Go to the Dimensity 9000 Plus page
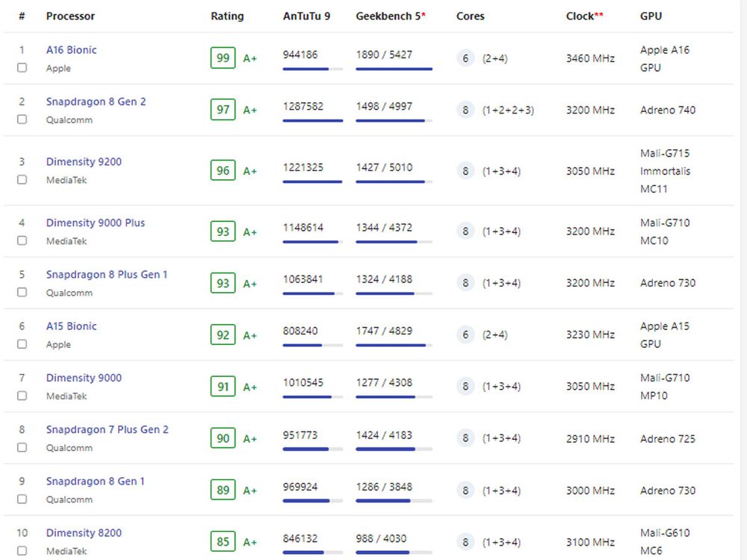The image size is (747, 560). [x=96, y=223]
